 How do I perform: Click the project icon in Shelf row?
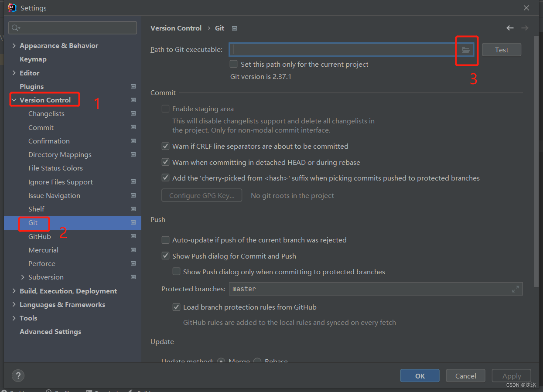point(133,209)
